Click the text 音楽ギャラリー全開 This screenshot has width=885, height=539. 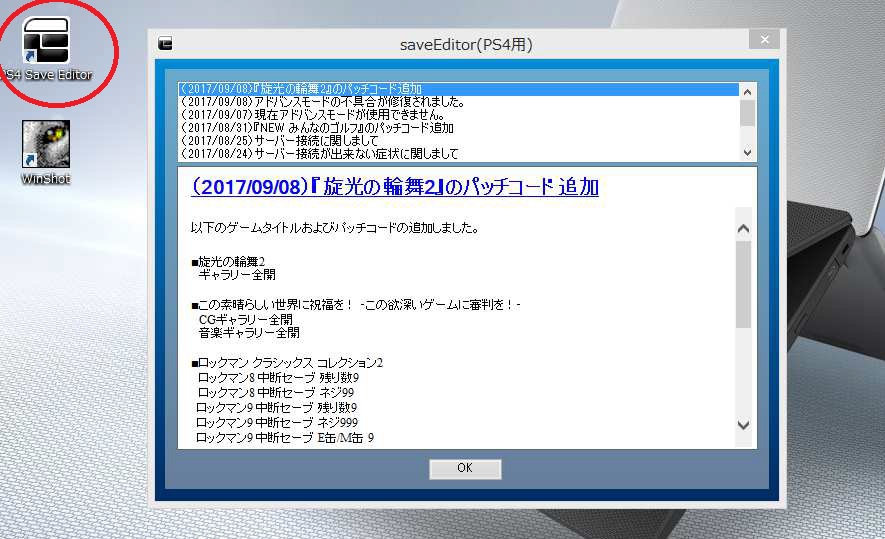tap(249, 333)
